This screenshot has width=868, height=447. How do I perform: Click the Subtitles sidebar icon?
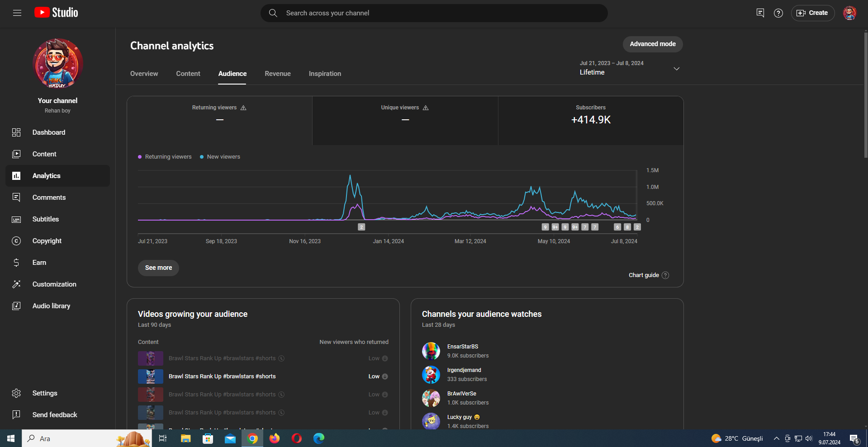16,219
